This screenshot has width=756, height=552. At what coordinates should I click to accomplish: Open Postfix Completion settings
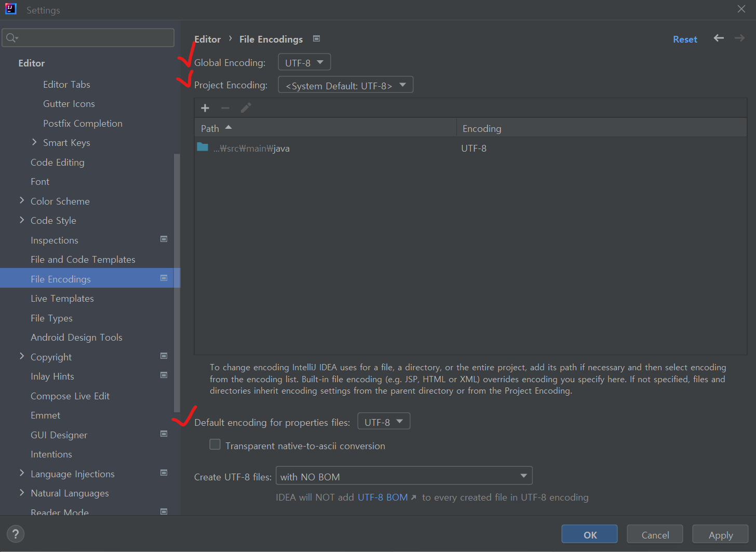click(x=83, y=123)
